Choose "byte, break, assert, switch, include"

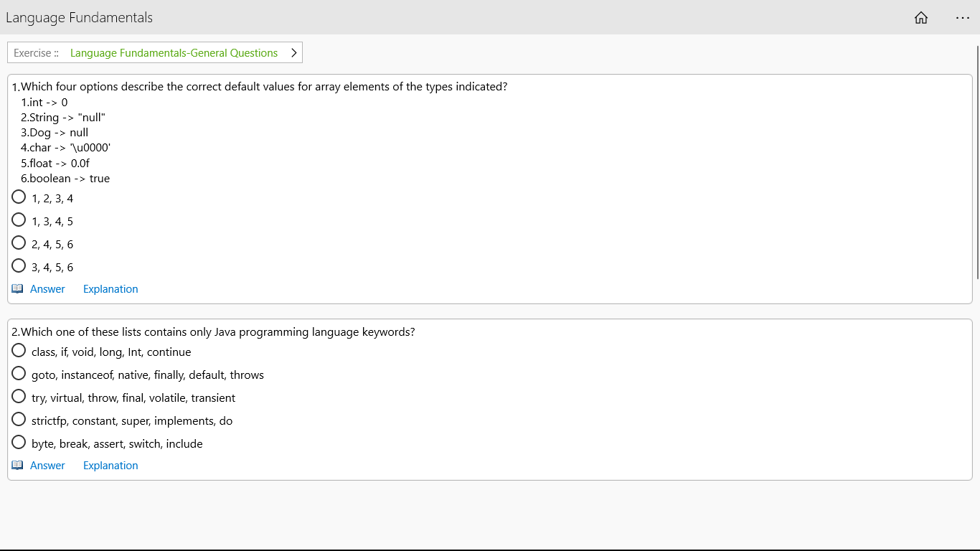click(19, 443)
